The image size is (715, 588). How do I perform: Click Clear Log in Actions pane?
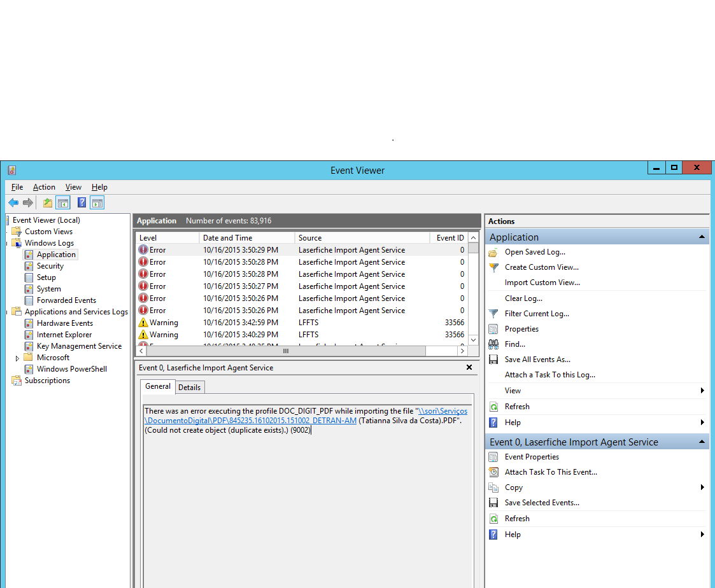[523, 298]
